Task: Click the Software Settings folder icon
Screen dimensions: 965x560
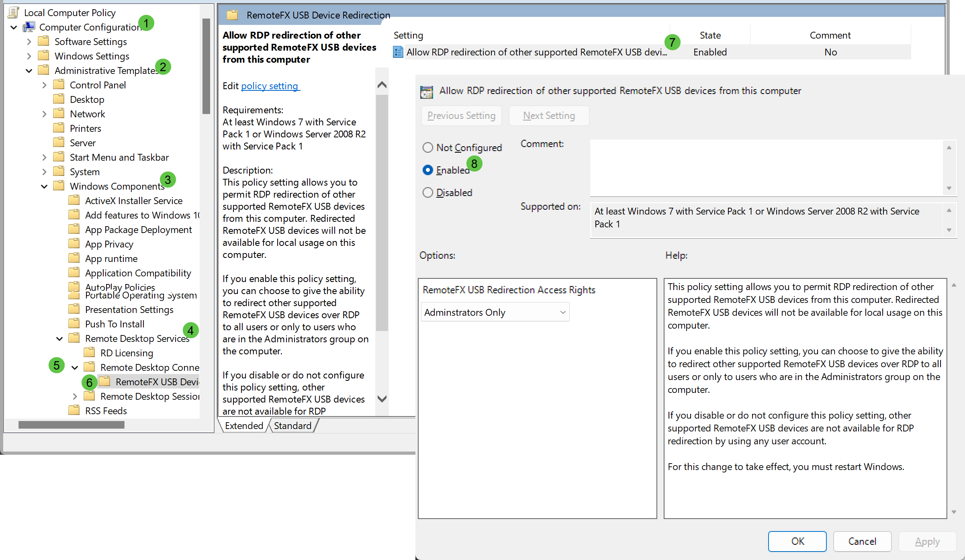Action: point(43,41)
